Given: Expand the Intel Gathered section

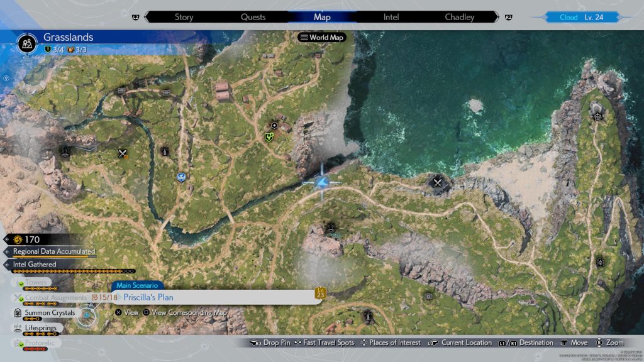Looking at the screenshot, I should tap(35, 265).
